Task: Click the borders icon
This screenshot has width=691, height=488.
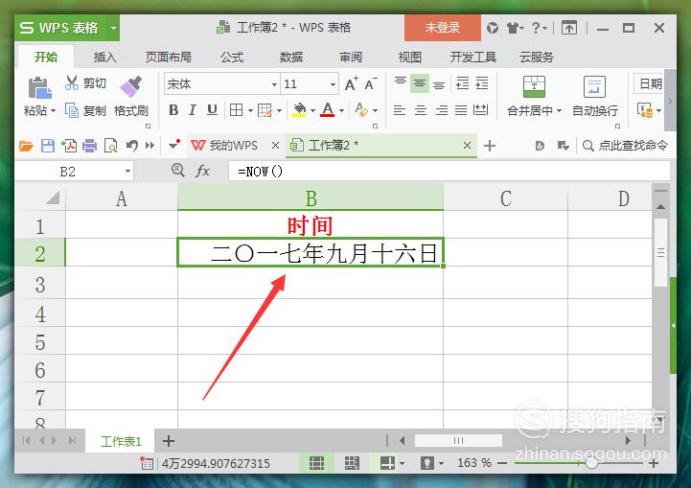Action: click(236, 110)
